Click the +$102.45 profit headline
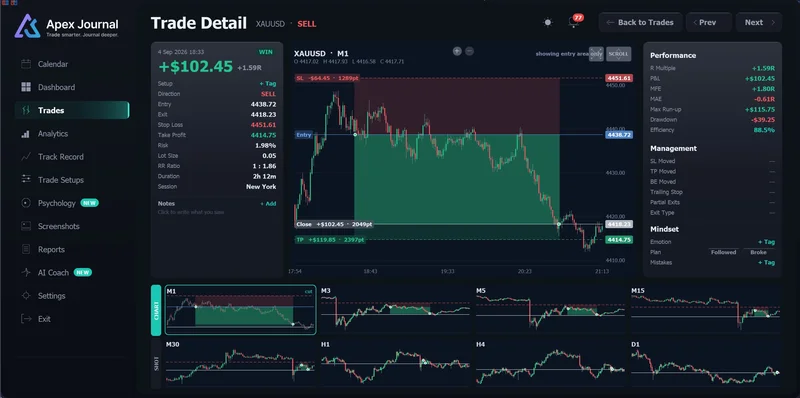 pos(196,67)
